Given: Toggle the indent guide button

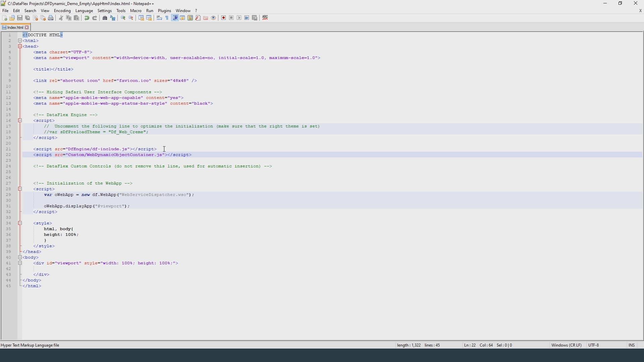Looking at the screenshot, I should [175, 18].
